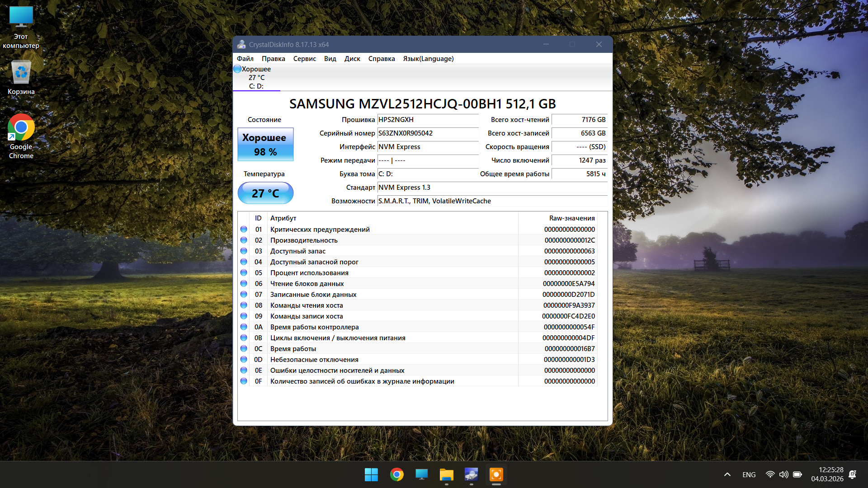This screenshot has height=488, width=868.
Task: Select the Время работы attribute row
Action: coord(293,349)
